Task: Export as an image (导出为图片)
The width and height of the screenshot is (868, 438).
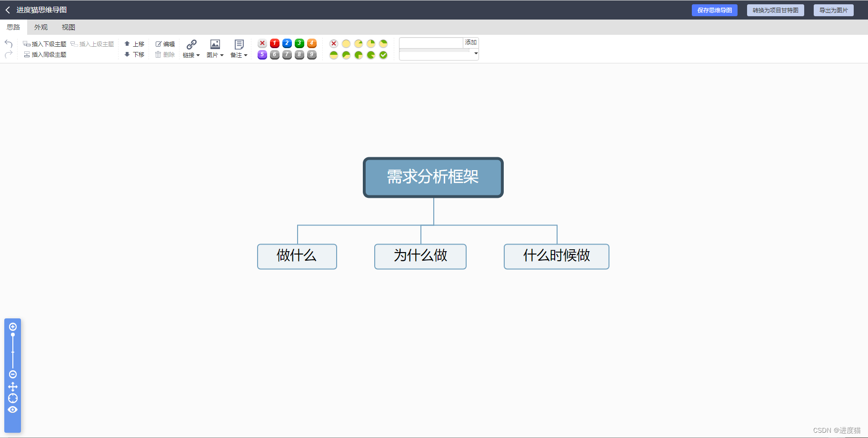Action: click(834, 10)
